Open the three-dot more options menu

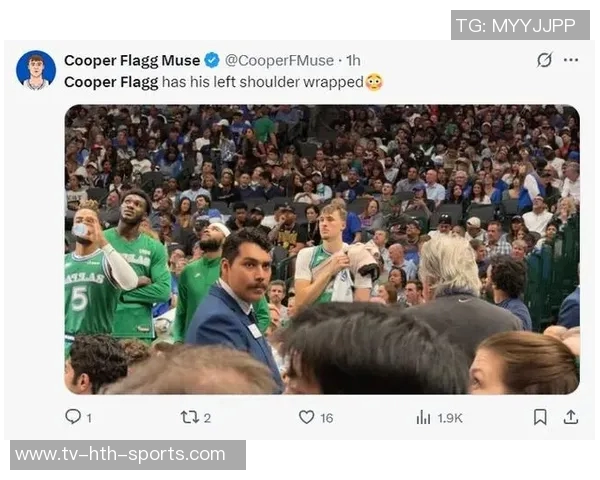click(x=571, y=60)
